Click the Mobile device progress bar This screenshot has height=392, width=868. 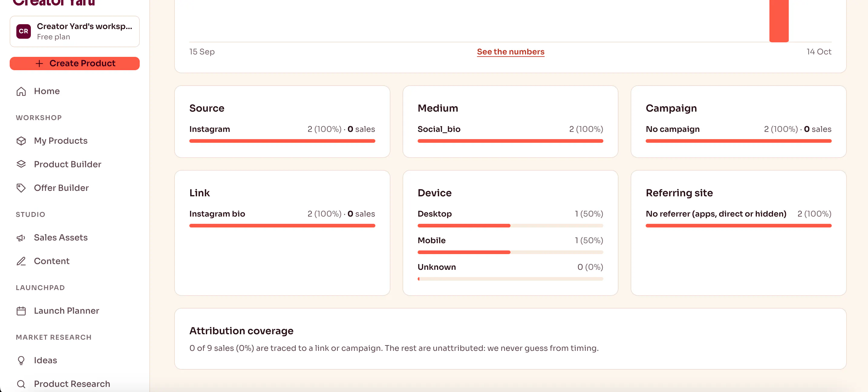pyautogui.click(x=510, y=252)
